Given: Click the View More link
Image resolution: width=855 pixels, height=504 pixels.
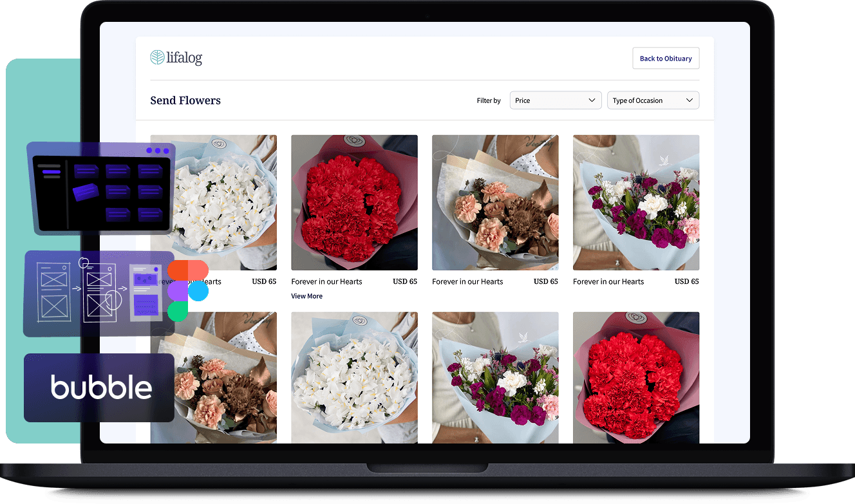Looking at the screenshot, I should [x=306, y=296].
